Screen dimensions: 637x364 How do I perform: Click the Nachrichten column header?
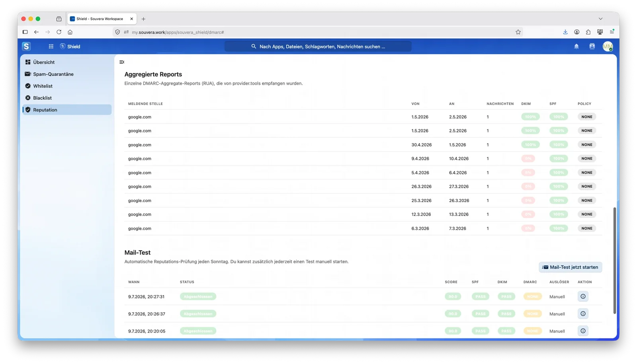click(500, 104)
